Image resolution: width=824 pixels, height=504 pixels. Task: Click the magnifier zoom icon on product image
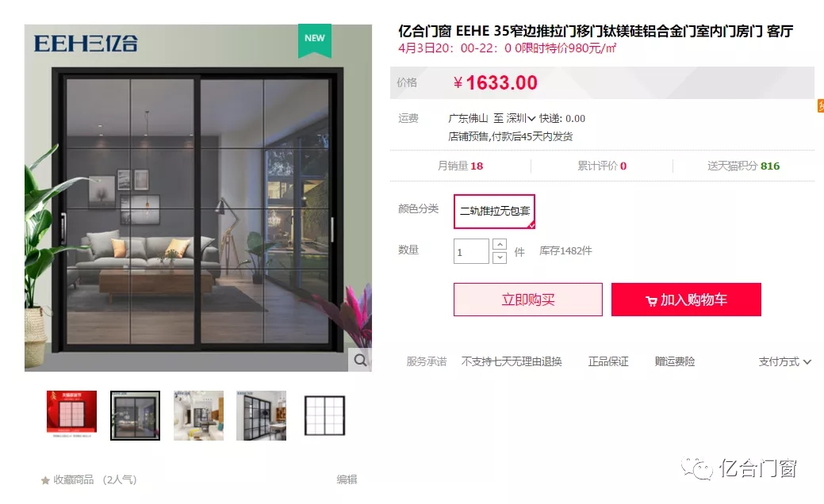[360, 360]
